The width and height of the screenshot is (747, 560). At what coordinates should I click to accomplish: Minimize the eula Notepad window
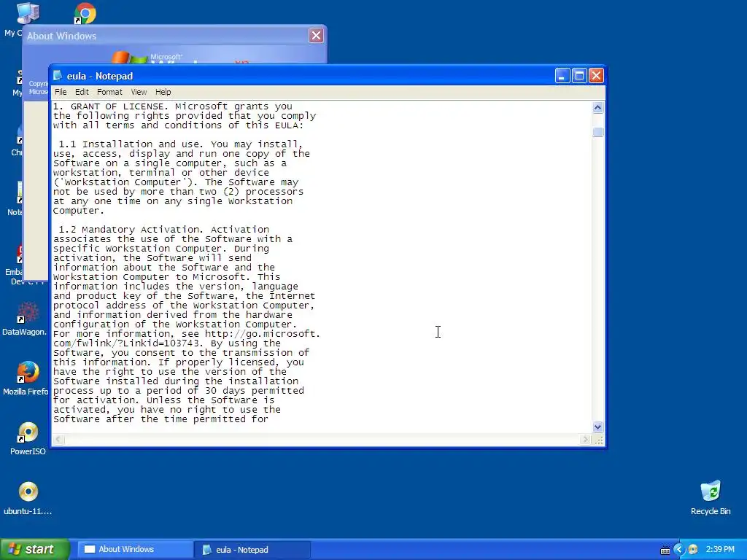562,76
